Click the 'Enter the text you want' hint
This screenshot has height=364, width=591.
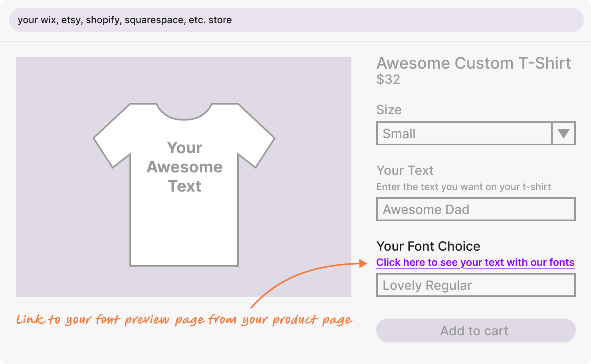coord(463,187)
